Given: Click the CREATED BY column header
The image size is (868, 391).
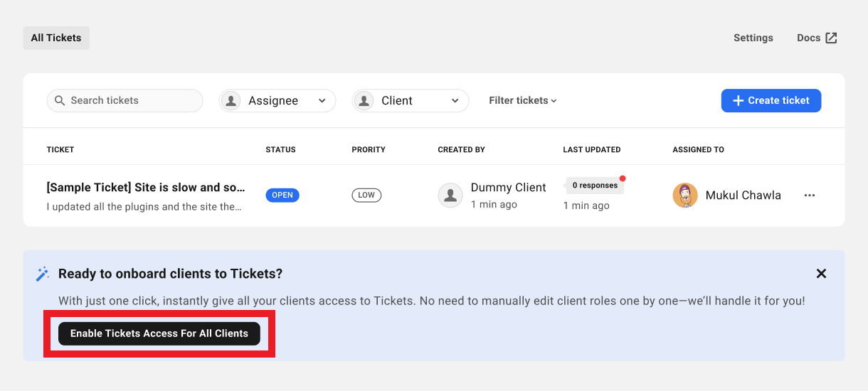Looking at the screenshot, I should [x=461, y=149].
